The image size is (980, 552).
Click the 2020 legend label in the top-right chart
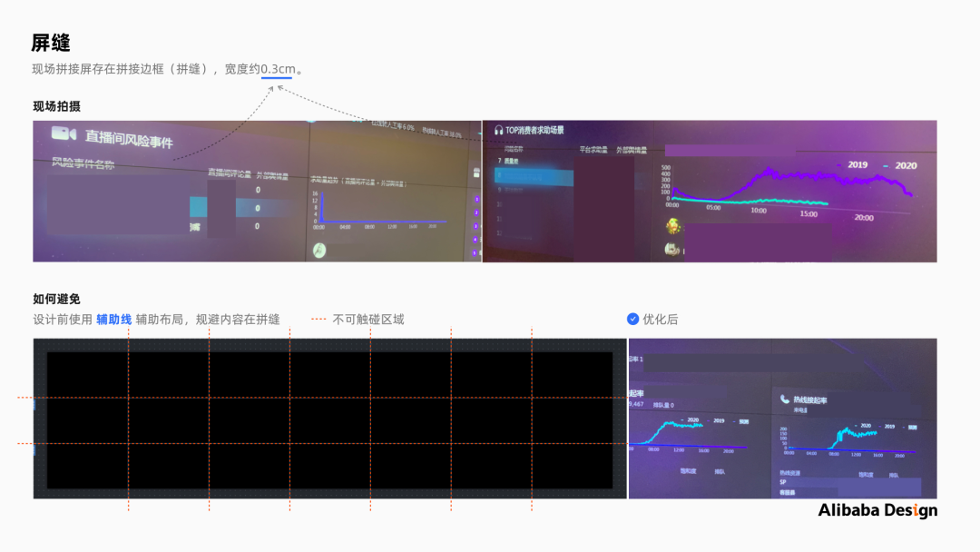pyautogui.click(x=906, y=165)
